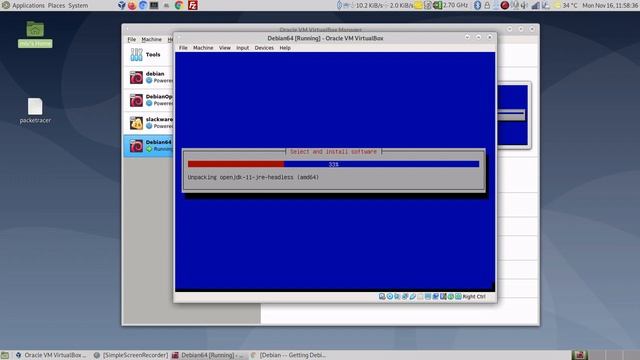Click the workspace switcher icon at bottom right
The width and height of the screenshot is (640, 360).
(579, 355)
